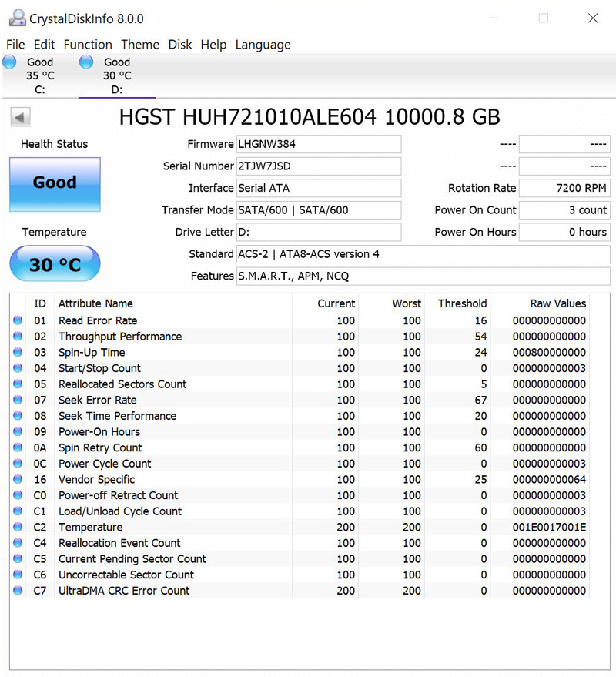Click the Raw Values column header
The width and height of the screenshot is (616, 677).
tap(557, 303)
